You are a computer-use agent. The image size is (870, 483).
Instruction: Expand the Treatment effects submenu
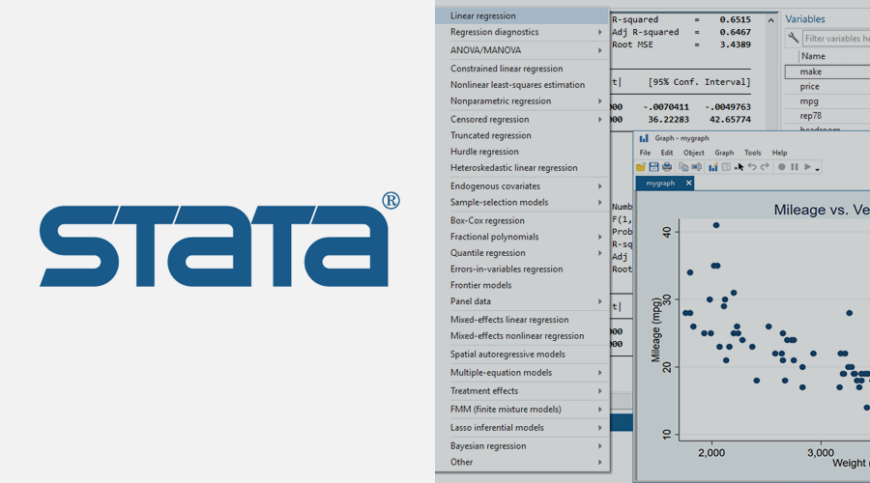[523, 391]
